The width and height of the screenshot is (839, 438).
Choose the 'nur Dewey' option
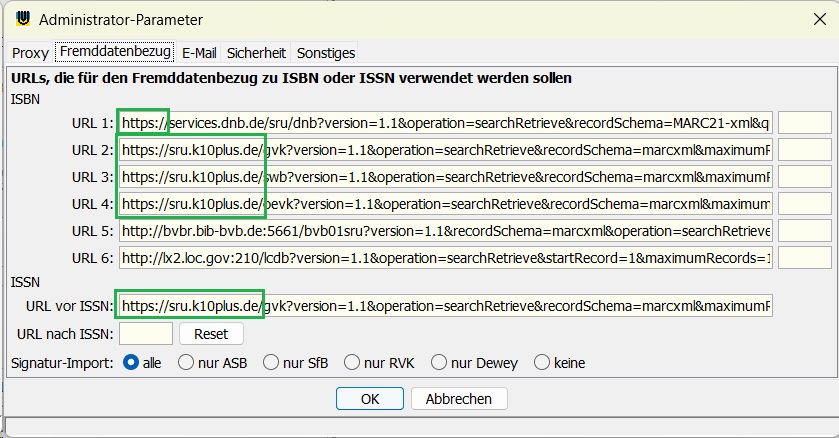click(x=435, y=363)
